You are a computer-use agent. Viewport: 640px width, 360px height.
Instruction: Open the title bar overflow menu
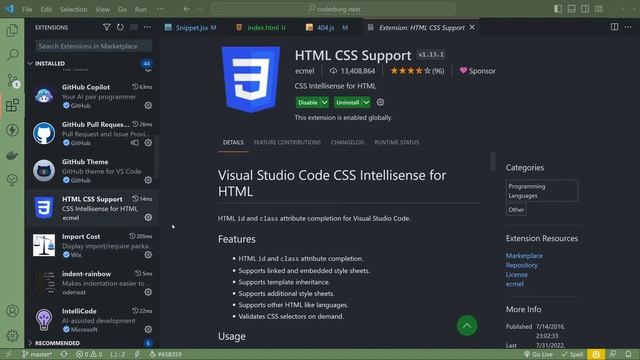click(x=160, y=9)
